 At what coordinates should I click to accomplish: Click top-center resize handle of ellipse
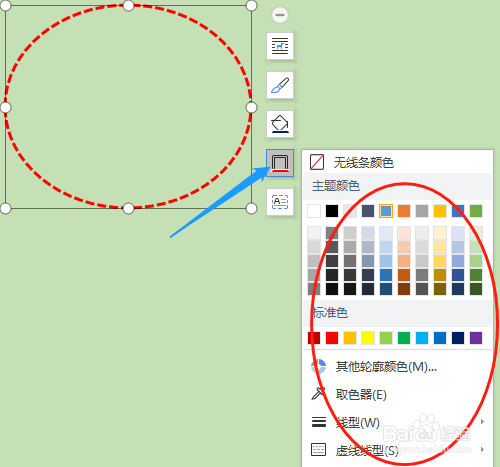(128, 5)
